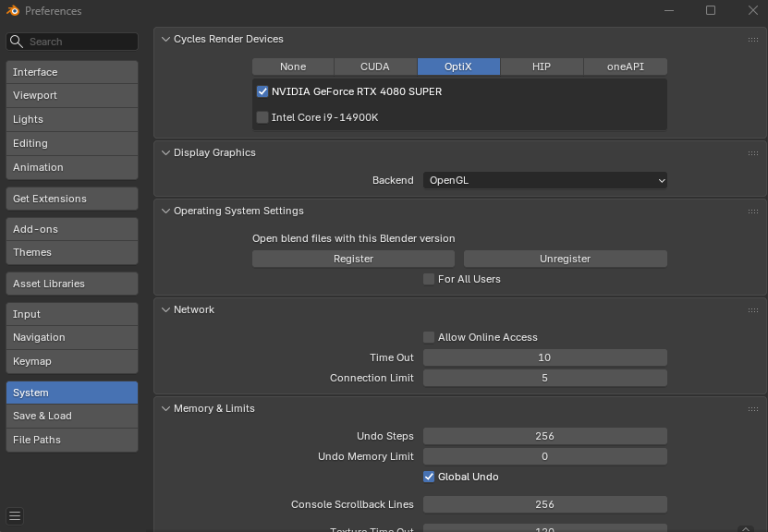This screenshot has height=532, width=768.
Task: Click the search magnifier icon
Action: [16, 42]
